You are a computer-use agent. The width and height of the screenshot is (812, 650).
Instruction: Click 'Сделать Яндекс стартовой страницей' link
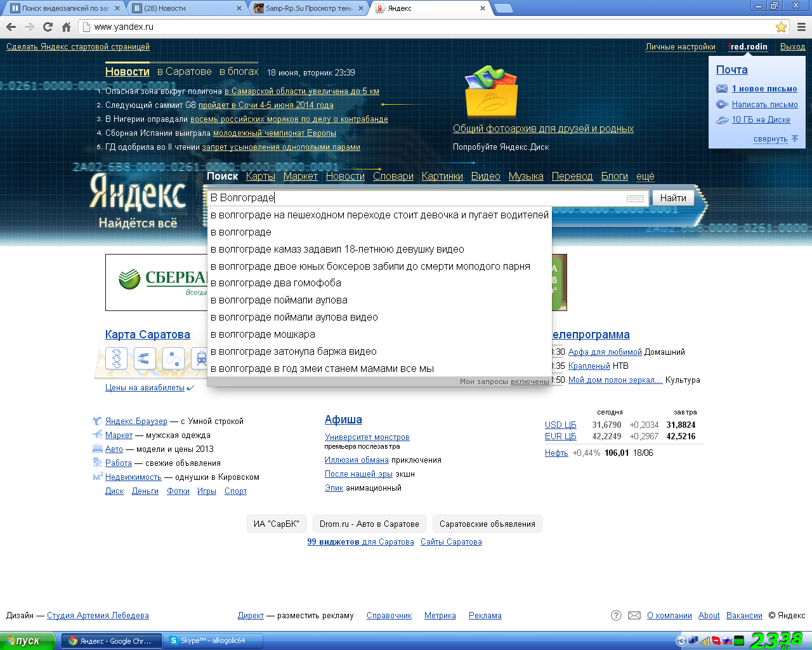click(x=78, y=47)
